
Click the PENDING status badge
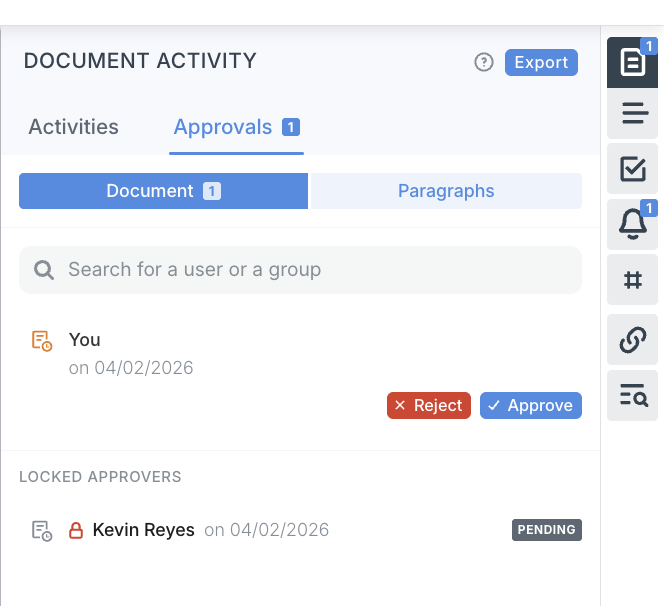(547, 530)
